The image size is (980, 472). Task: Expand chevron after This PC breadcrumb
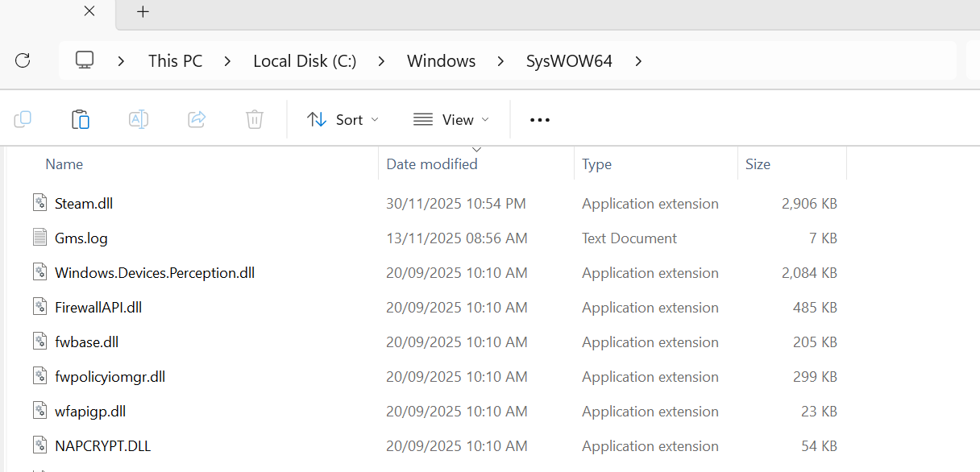coord(228,61)
